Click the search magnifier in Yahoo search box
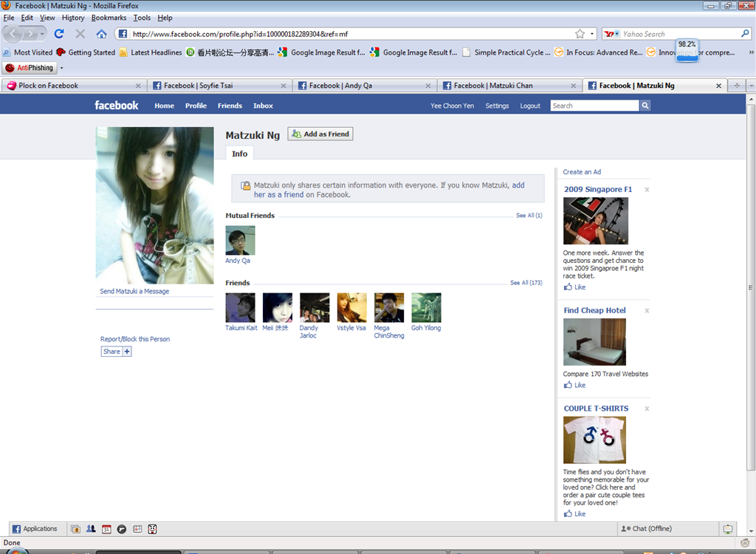This screenshot has width=756, height=554. point(745,34)
